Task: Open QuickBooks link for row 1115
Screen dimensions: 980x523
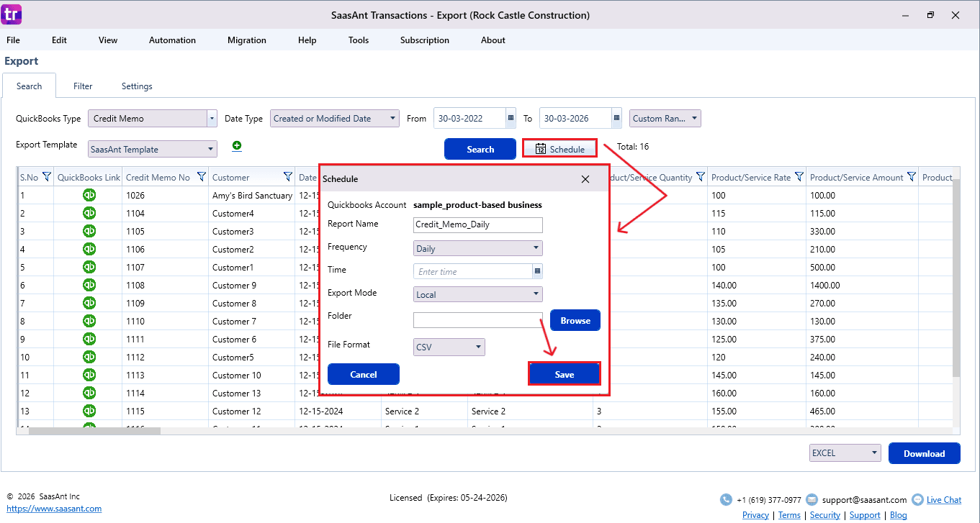Action: (89, 411)
